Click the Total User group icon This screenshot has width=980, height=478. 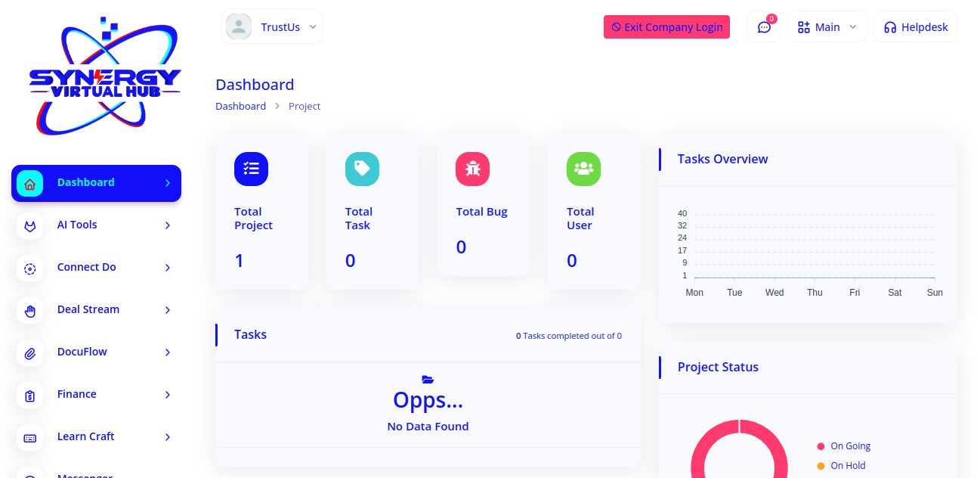(583, 169)
